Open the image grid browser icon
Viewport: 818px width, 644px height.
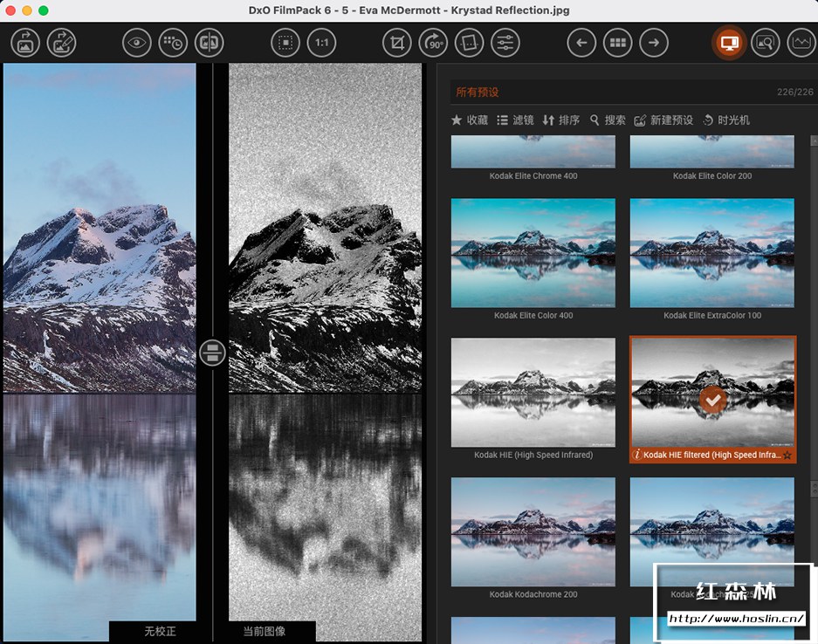(x=618, y=43)
